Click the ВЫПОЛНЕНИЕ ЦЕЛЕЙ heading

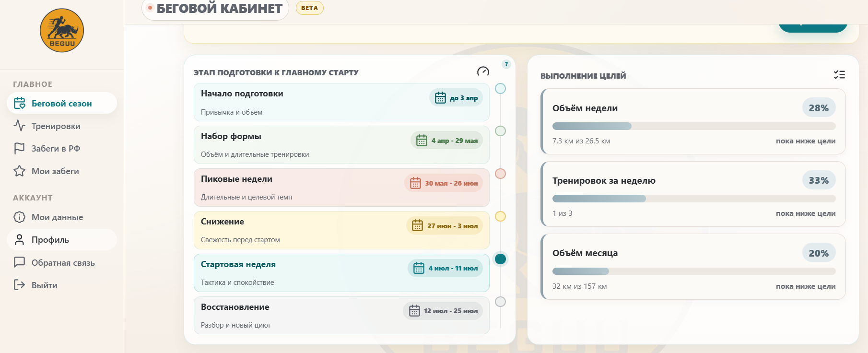coord(583,76)
